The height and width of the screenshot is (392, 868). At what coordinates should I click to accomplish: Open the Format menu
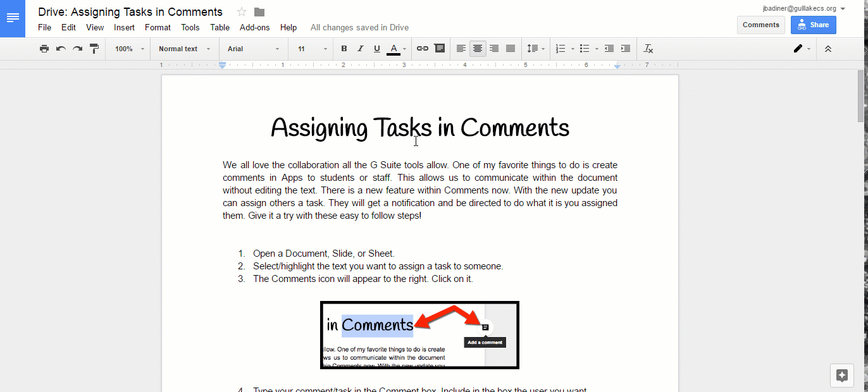pyautogui.click(x=158, y=27)
